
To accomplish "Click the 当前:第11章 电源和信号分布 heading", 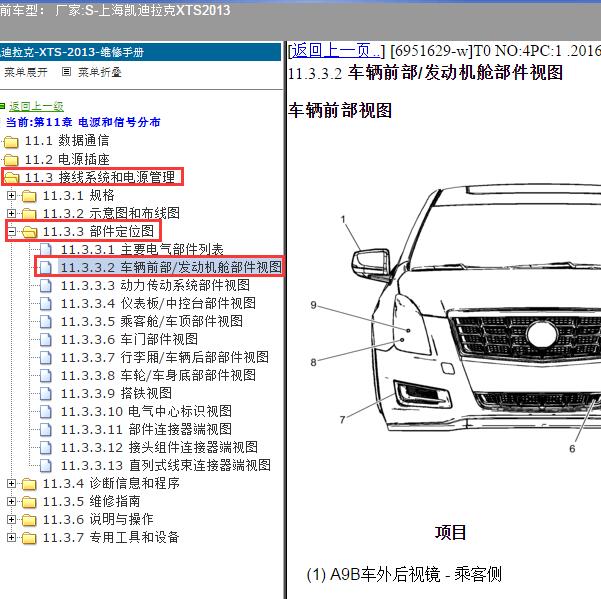I will pyautogui.click(x=83, y=122).
